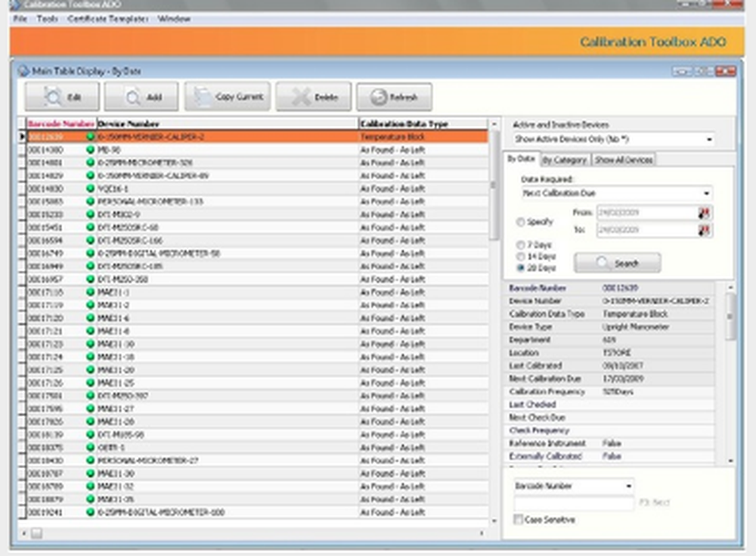756x556 pixels.
Task: Click the device table horizontal scrollbar thumb
Action: click(36, 533)
